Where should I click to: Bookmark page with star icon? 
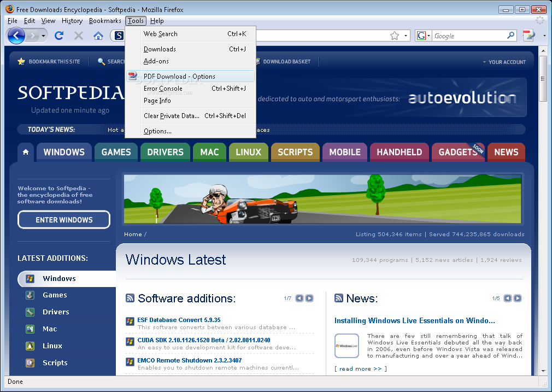pyautogui.click(x=395, y=36)
